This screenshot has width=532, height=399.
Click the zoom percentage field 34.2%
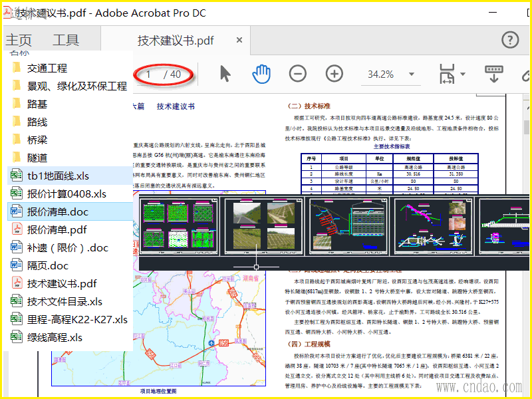pos(380,74)
